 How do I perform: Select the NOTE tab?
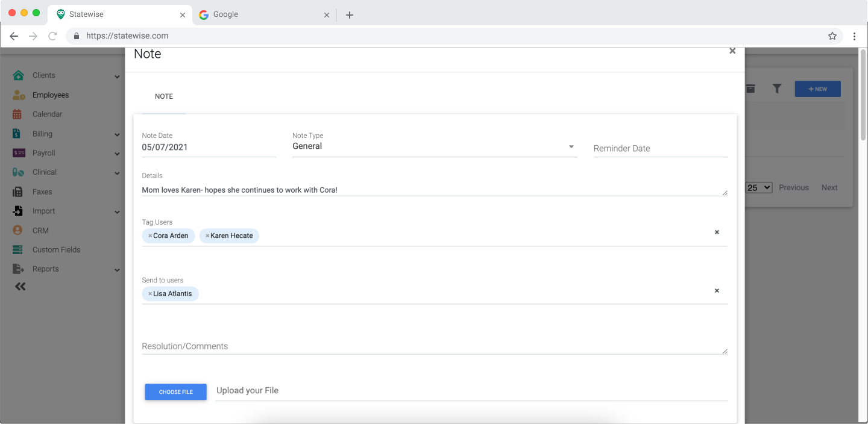[164, 96]
